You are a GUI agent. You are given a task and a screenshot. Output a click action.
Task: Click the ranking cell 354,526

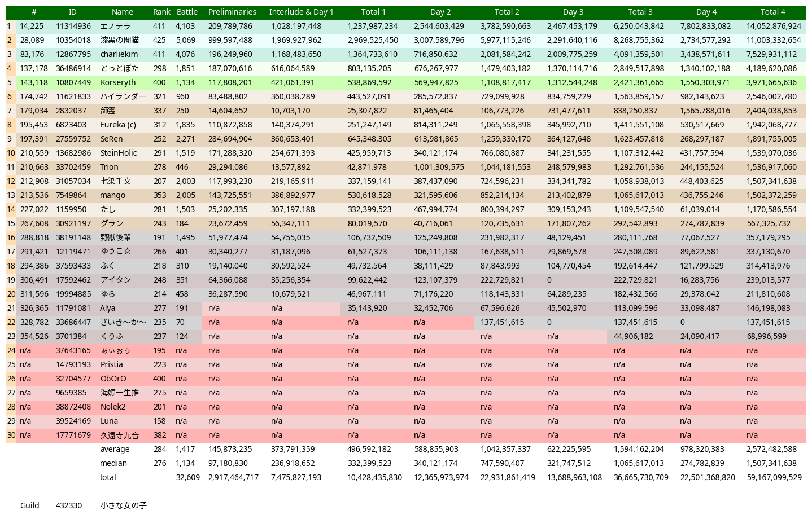click(34, 336)
